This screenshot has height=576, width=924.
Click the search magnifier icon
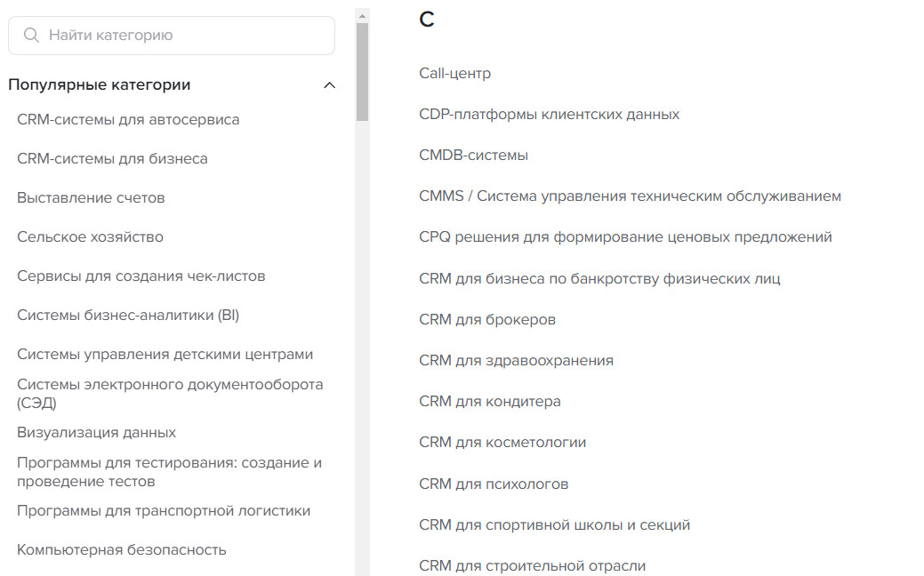31,36
